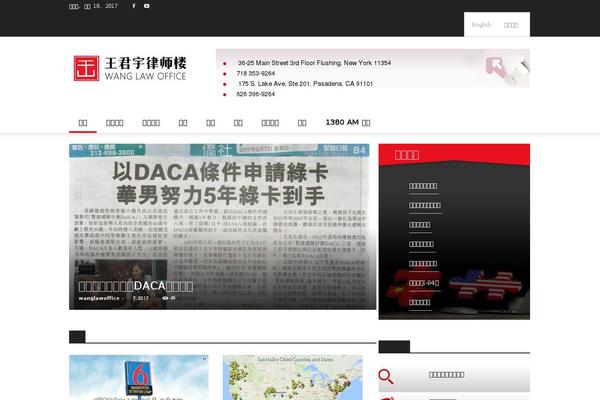
Task: Select the language option beside English
Action: [x=511, y=25]
